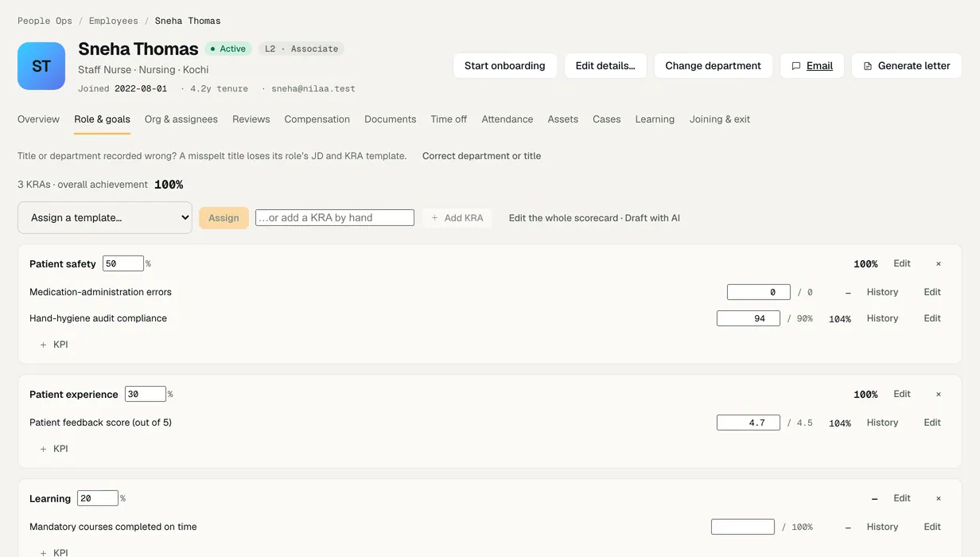The width and height of the screenshot is (980, 557).
Task: Click the Add KRA button
Action: point(457,218)
